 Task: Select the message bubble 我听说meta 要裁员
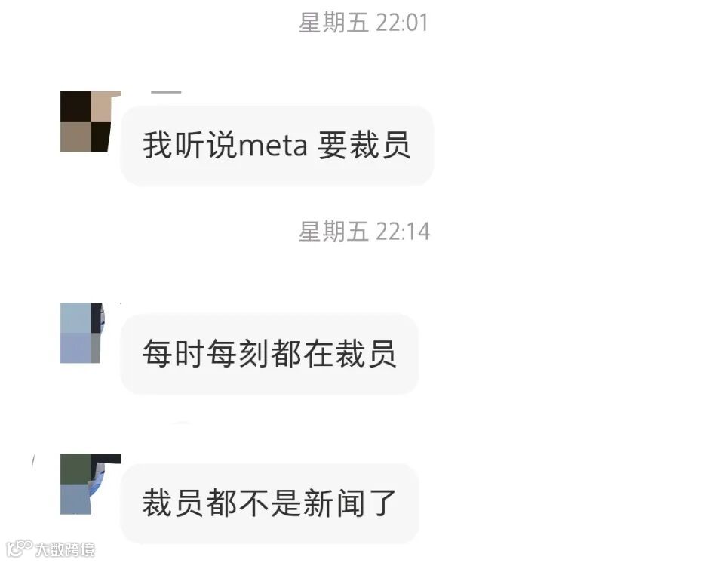click(277, 146)
